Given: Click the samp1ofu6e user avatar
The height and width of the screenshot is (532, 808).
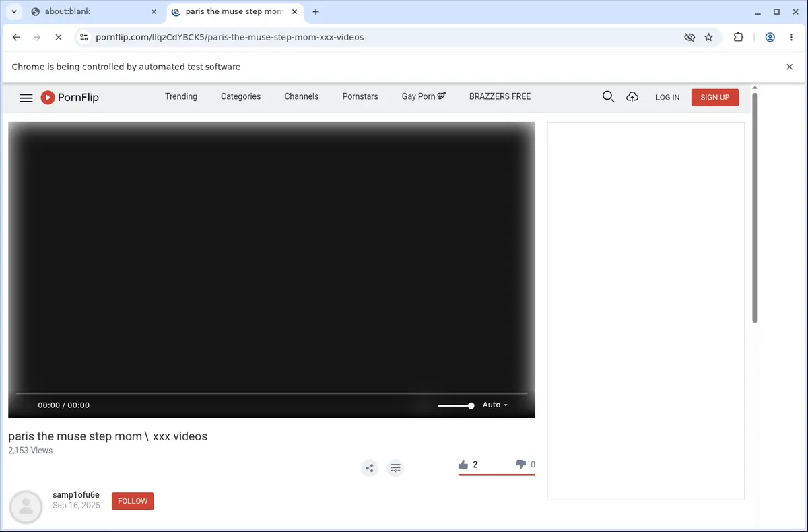Looking at the screenshot, I should pyautogui.click(x=26, y=507).
